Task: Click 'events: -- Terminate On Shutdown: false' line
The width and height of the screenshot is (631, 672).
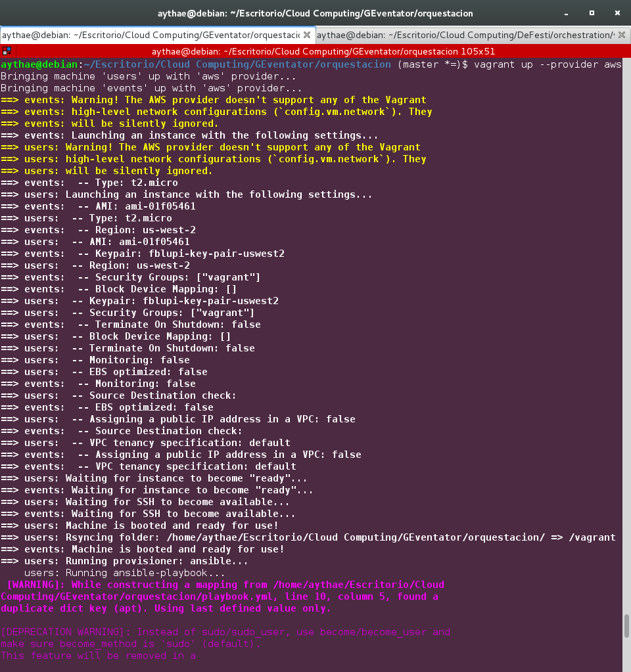Action: [x=131, y=325]
